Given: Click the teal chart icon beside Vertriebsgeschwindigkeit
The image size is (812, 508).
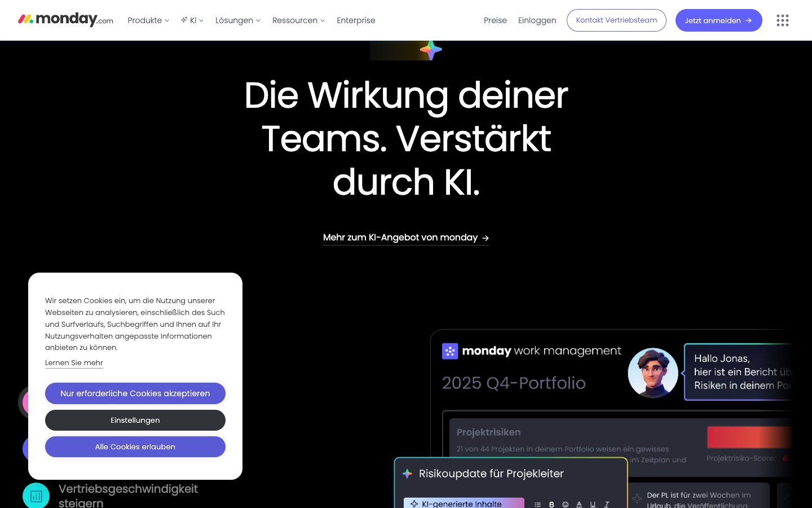Looking at the screenshot, I should coord(36,496).
